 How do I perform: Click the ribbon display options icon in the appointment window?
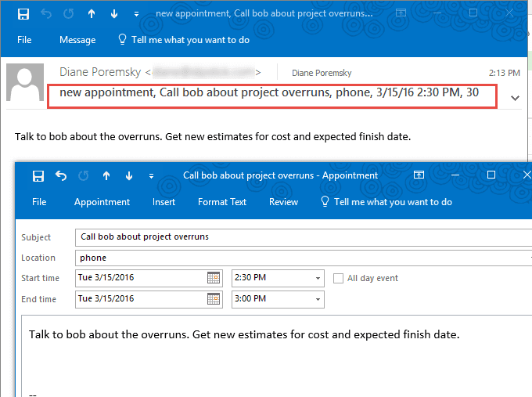click(x=419, y=175)
